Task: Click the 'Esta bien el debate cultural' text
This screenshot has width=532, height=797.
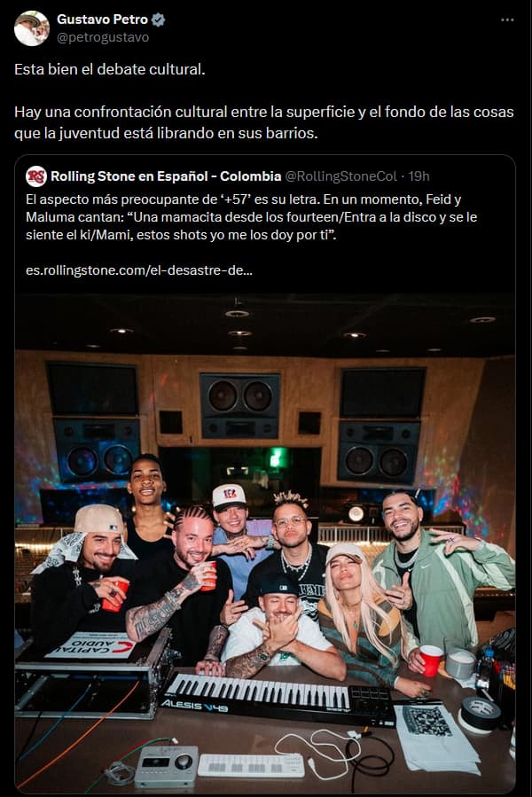Action: 110,70
